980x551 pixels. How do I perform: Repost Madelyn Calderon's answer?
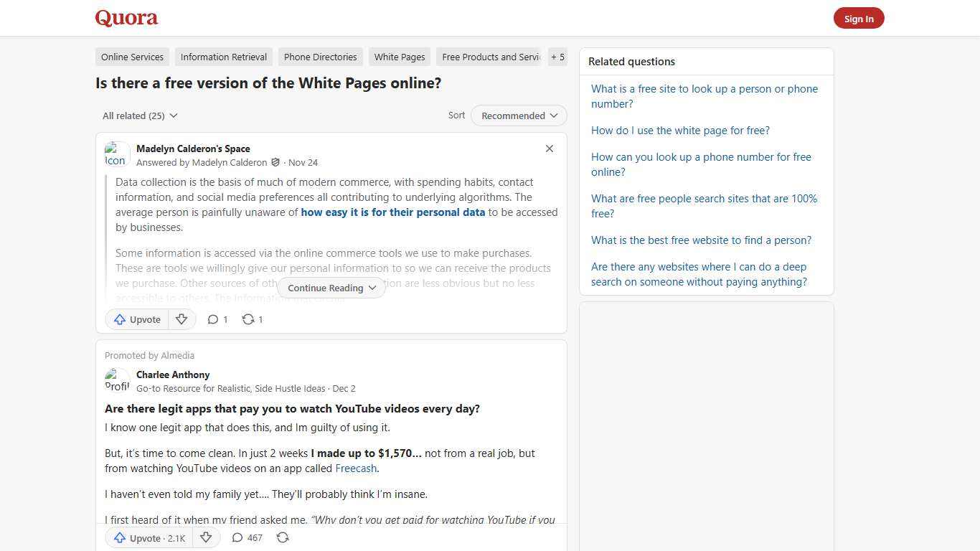tap(252, 319)
